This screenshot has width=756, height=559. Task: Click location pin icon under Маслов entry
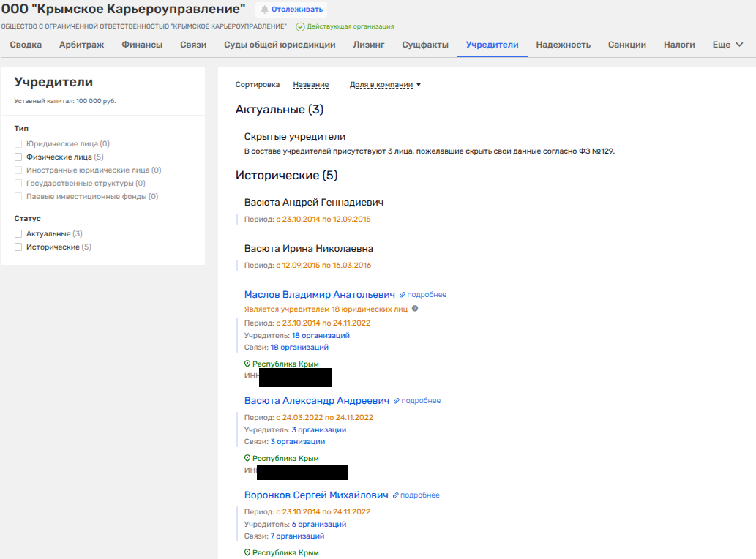[247, 364]
